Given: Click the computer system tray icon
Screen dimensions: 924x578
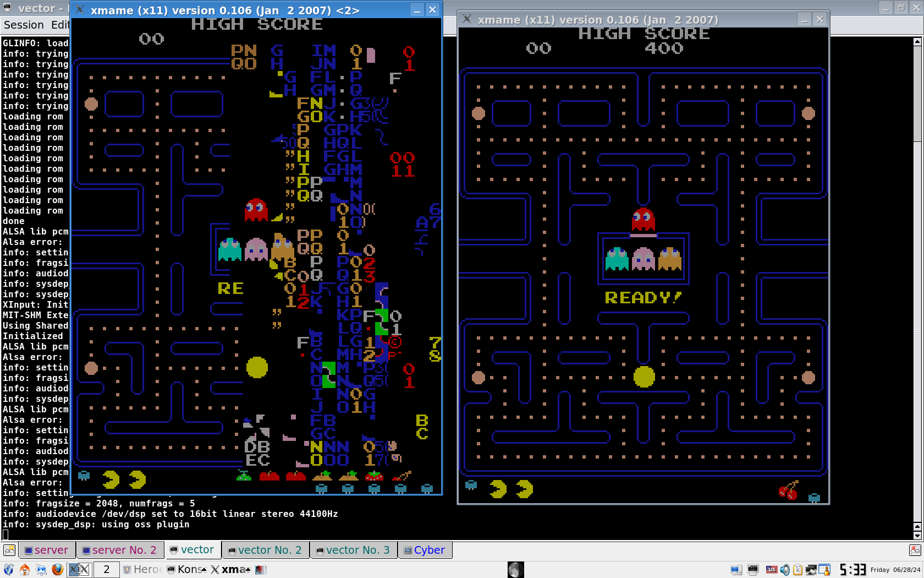Looking at the screenshot, I should 736,570.
